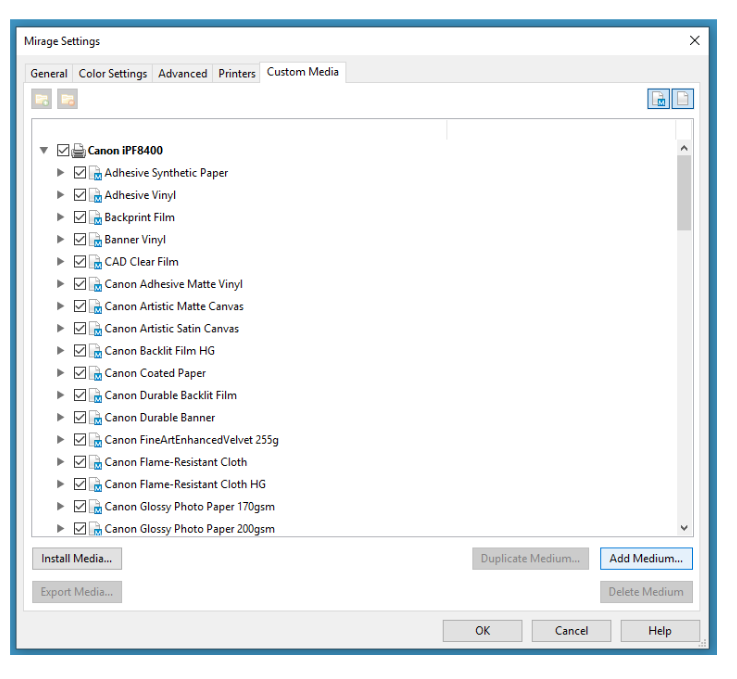
Task: Uncheck the Adhesive Vinyl checkbox
Action: click(80, 195)
